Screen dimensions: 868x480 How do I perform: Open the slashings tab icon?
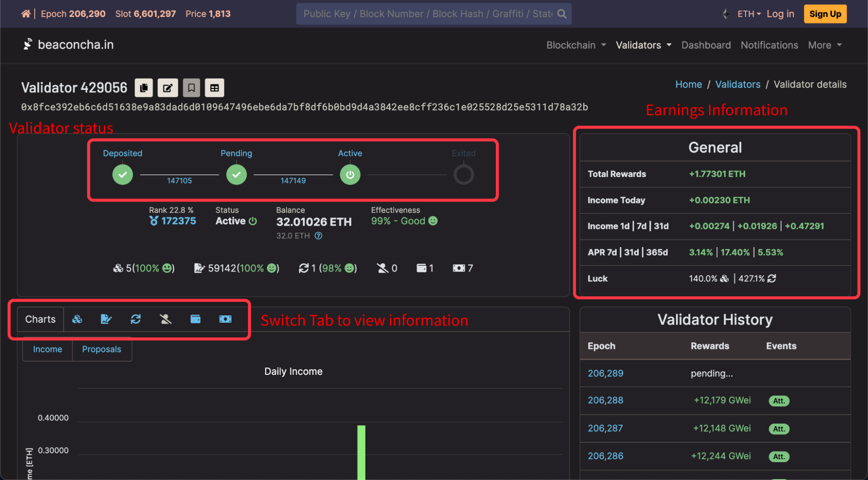pyautogui.click(x=165, y=319)
